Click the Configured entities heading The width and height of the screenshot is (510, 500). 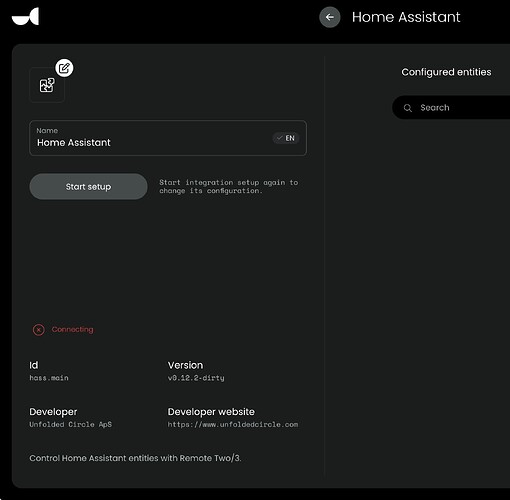[x=446, y=72]
